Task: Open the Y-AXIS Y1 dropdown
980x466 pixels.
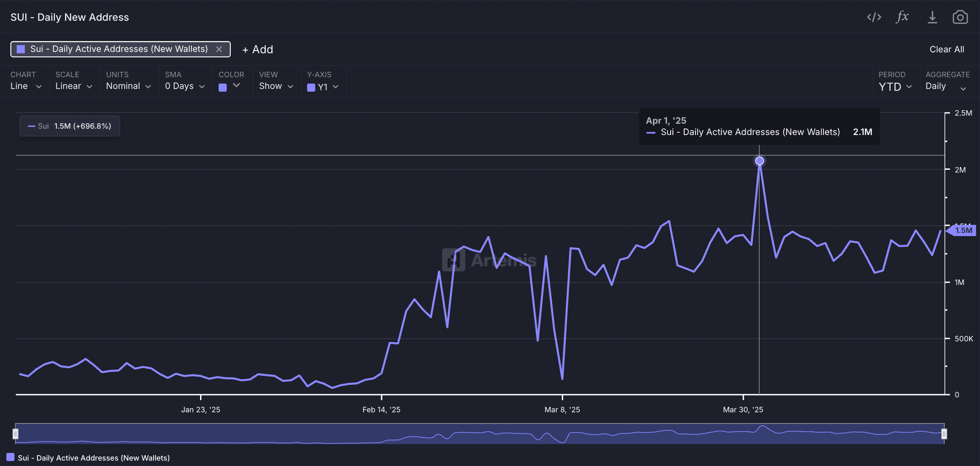Action: point(323,87)
